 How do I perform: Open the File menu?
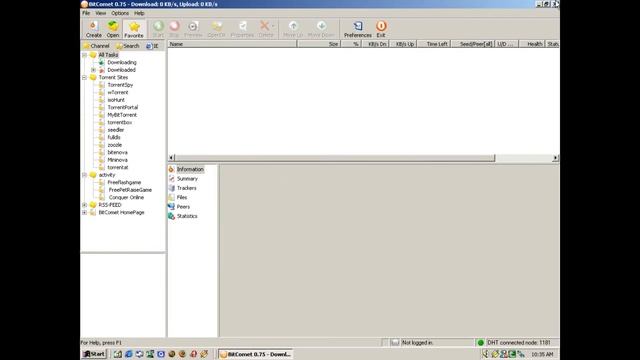[86, 13]
